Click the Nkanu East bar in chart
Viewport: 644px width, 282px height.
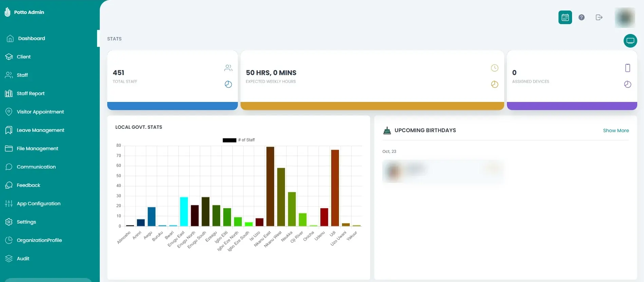(x=270, y=186)
